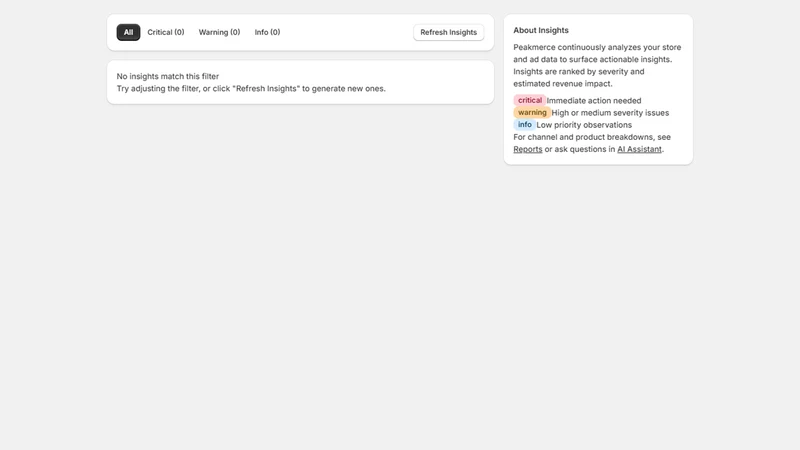Click the red critical severity badge
This screenshot has width=800, height=450.
[530, 101]
